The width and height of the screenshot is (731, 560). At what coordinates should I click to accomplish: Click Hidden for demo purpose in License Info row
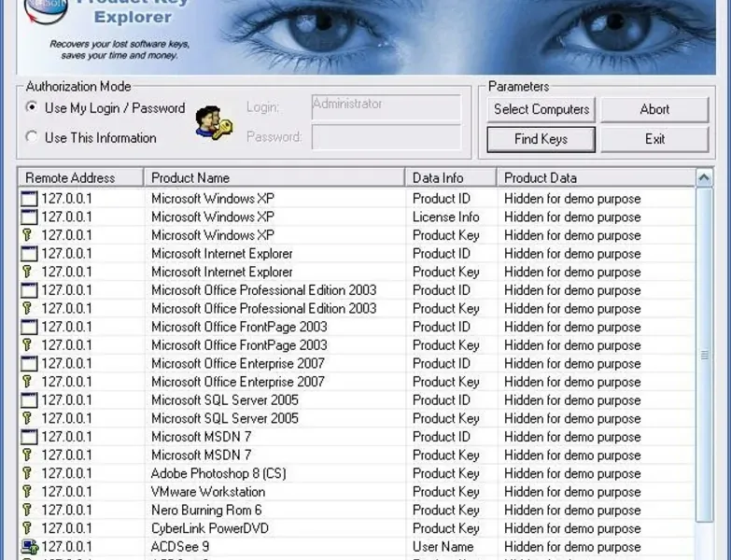click(572, 217)
